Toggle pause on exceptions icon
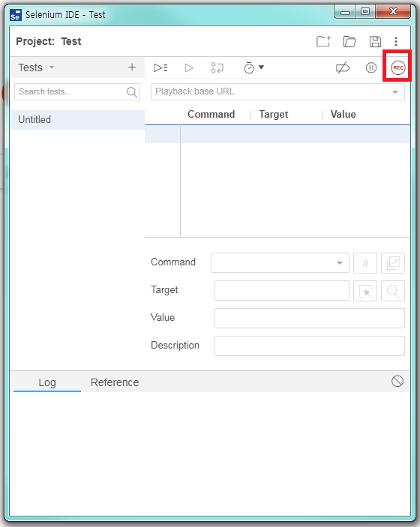This screenshot has height=527, width=420. click(x=371, y=68)
